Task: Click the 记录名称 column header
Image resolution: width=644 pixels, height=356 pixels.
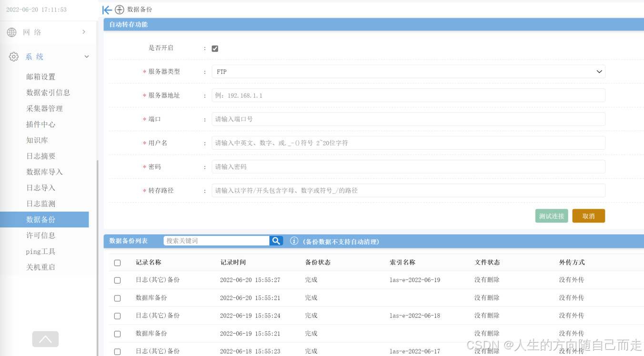Action: pos(149,263)
